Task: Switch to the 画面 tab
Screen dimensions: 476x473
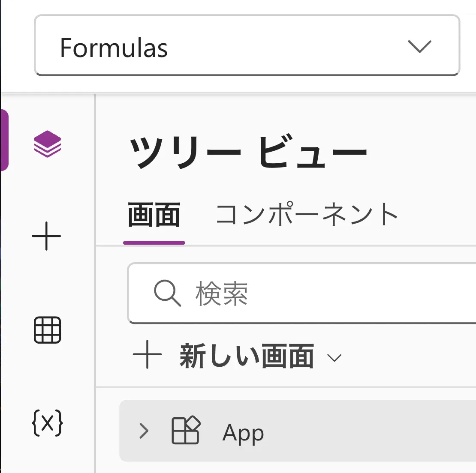Action: pos(154,215)
